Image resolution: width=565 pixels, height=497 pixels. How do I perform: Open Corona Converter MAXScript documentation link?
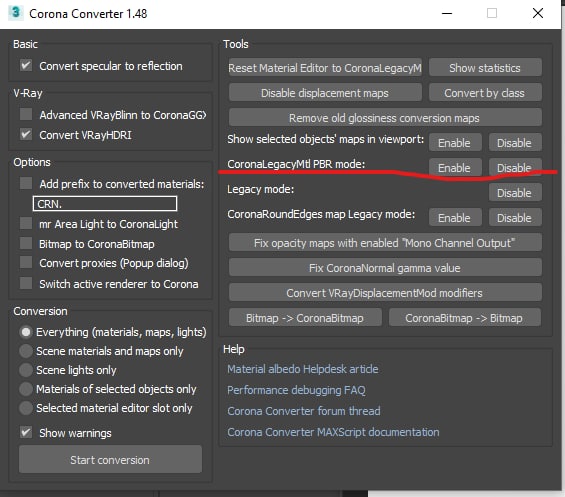pyautogui.click(x=333, y=432)
